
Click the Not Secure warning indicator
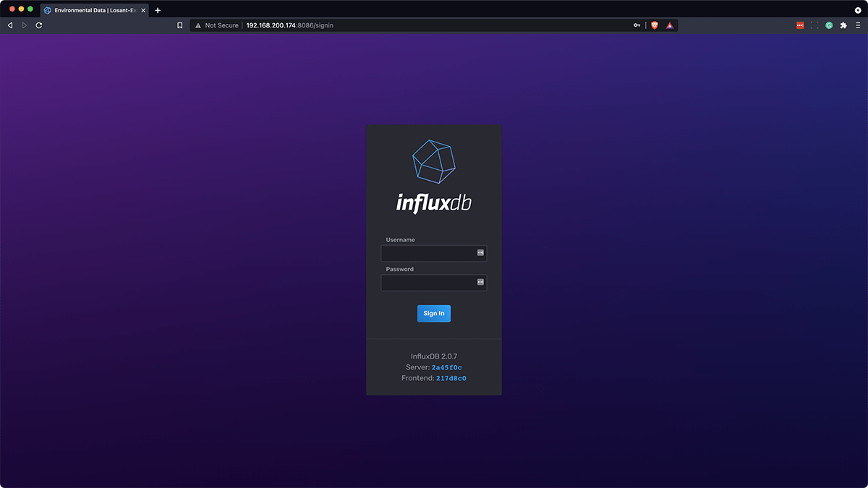[x=216, y=25]
